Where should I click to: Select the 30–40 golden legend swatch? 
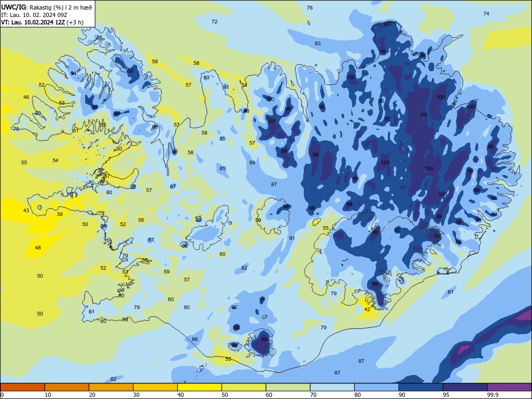155,387
